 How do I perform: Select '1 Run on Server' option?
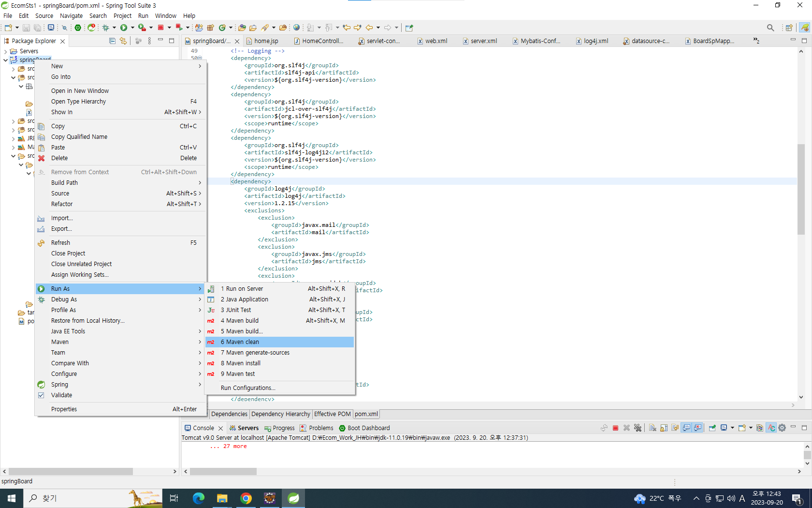pos(280,289)
